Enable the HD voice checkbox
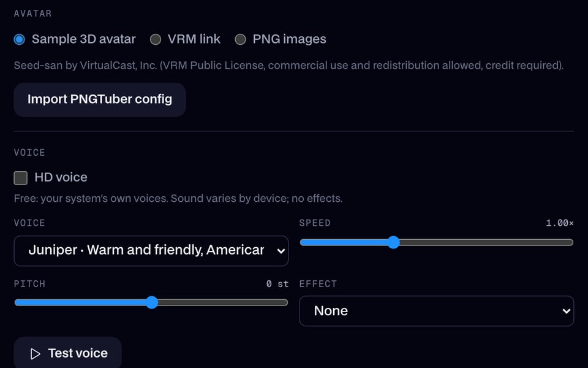The image size is (588, 368). coord(21,178)
